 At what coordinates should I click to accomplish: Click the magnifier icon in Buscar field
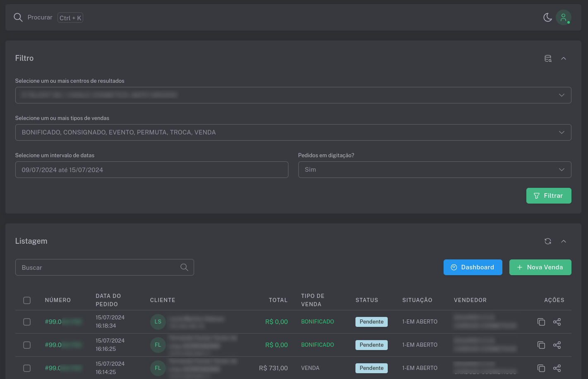[184, 267]
